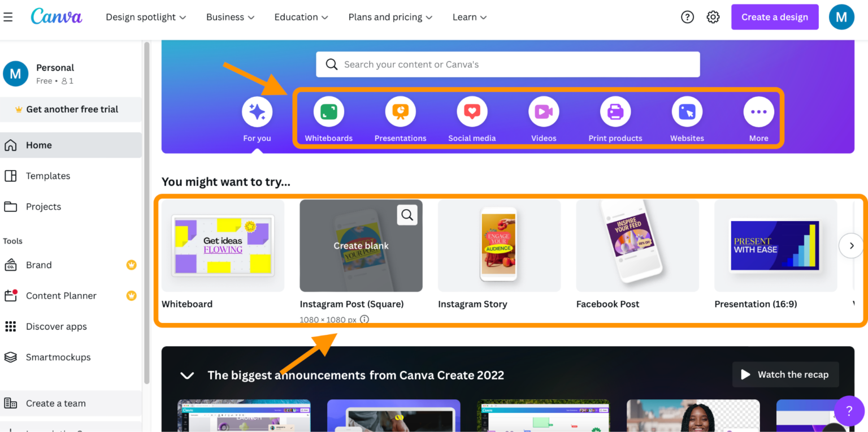The width and height of the screenshot is (868, 432).
Task: Collapse the Canva Create 2022 announcements banner
Action: (x=186, y=375)
